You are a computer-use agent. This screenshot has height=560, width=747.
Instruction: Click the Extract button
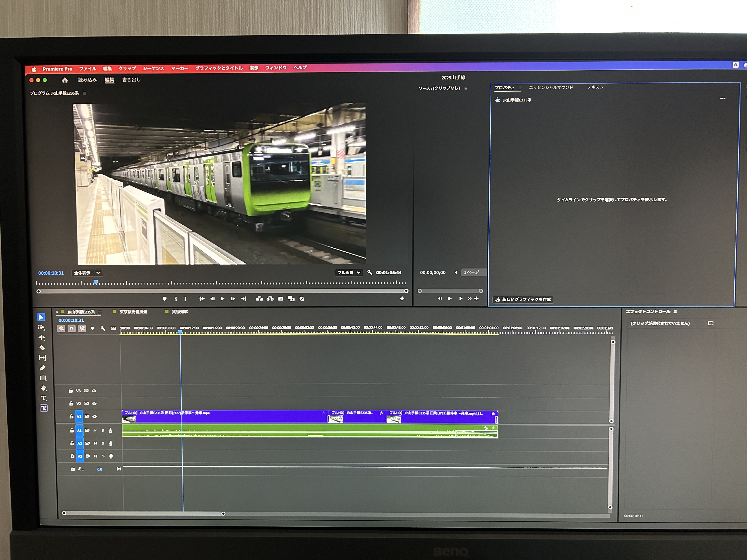pos(270,299)
